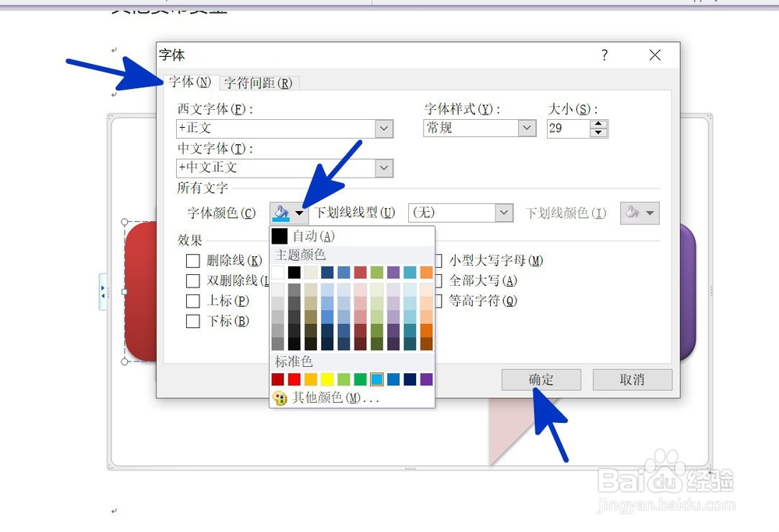779x532 pixels.
Task: Open the 下划线线型 underline style dropdown
Action: [x=504, y=212]
